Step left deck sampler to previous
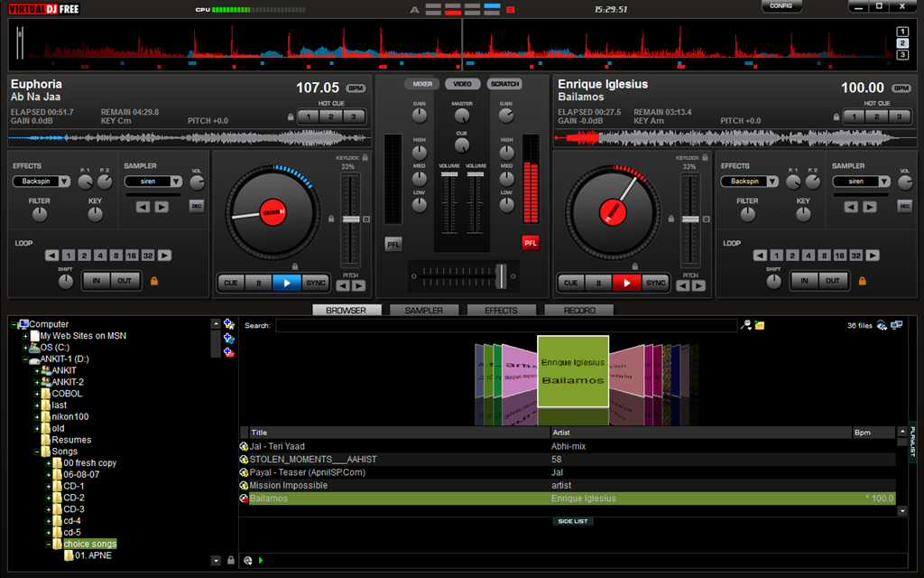Screen dimensions: 924x578 pyautogui.click(x=143, y=207)
